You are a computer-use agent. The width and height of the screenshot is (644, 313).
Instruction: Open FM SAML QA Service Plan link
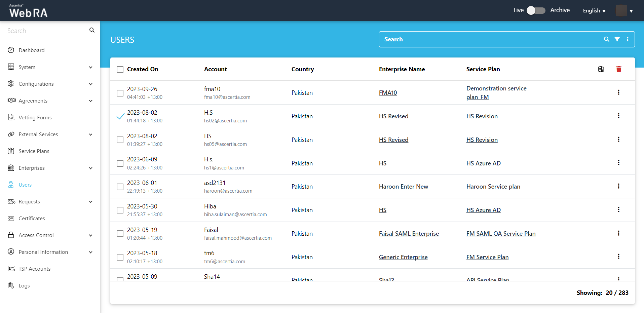click(501, 234)
